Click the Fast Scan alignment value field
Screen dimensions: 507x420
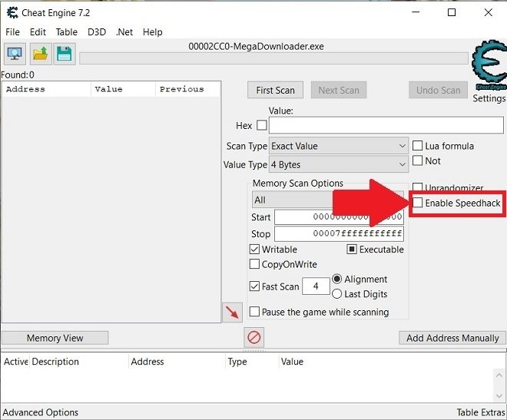pyautogui.click(x=316, y=286)
